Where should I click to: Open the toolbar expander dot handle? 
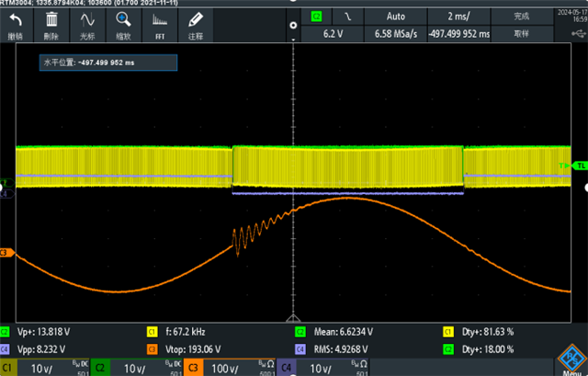(x=293, y=26)
